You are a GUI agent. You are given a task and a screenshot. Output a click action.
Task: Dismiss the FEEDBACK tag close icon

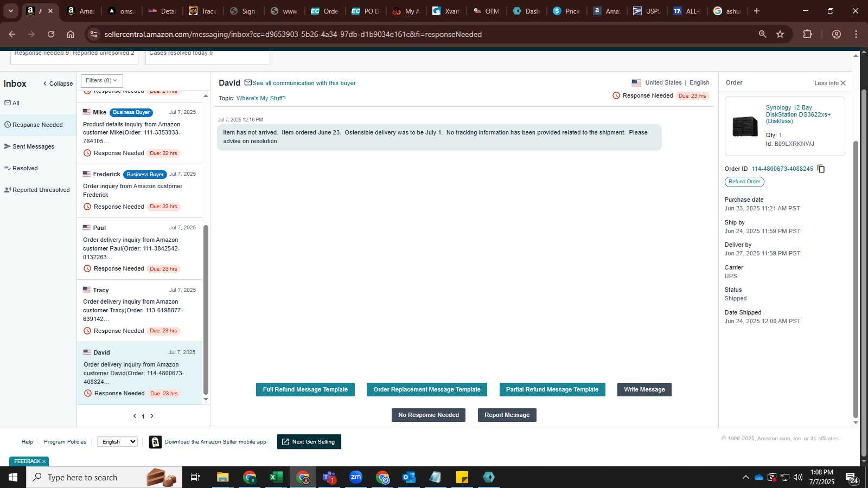tap(44, 461)
